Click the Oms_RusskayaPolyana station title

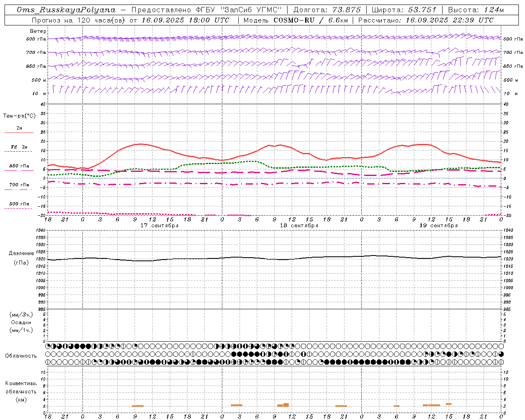[x=66, y=10]
